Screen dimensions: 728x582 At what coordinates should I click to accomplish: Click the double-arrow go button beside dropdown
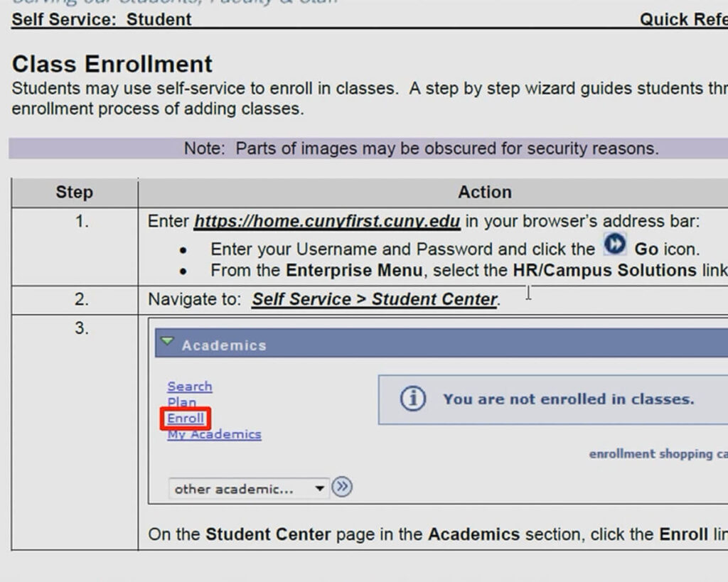342,487
